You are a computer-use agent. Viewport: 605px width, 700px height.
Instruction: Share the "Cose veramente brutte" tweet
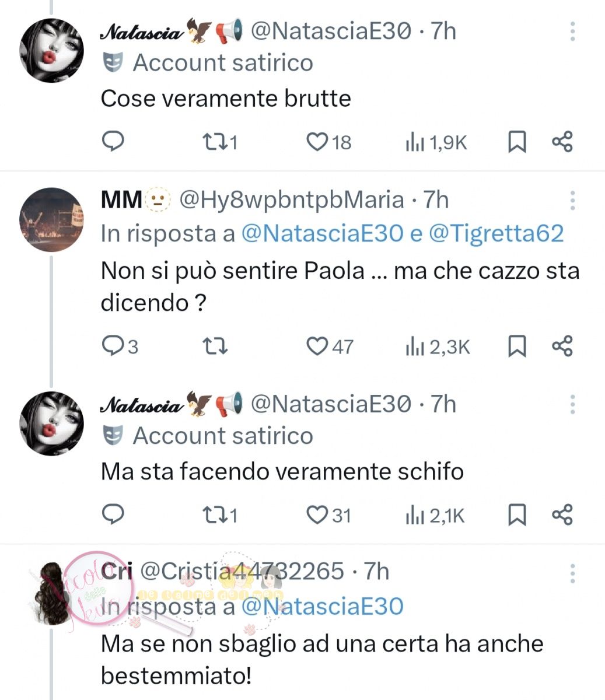tap(562, 142)
